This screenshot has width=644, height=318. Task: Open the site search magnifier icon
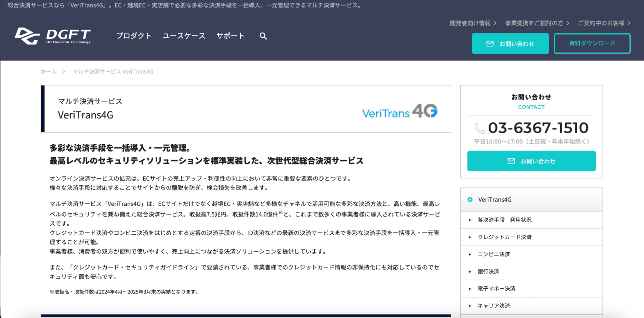pyautogui.click(x=263, y=36)
